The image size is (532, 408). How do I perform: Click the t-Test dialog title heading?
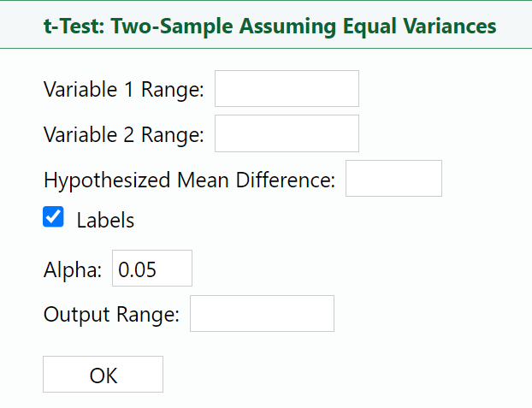point(269,26)
